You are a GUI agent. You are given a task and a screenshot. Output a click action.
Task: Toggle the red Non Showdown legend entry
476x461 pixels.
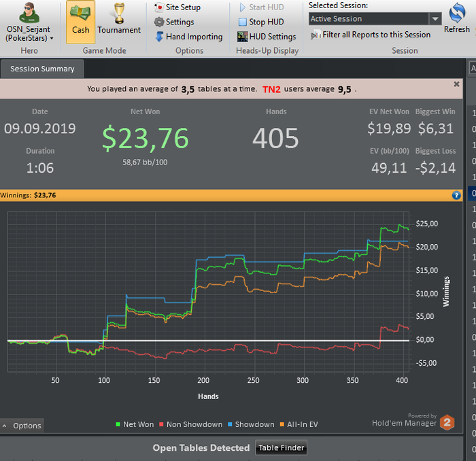click(190, 424)
